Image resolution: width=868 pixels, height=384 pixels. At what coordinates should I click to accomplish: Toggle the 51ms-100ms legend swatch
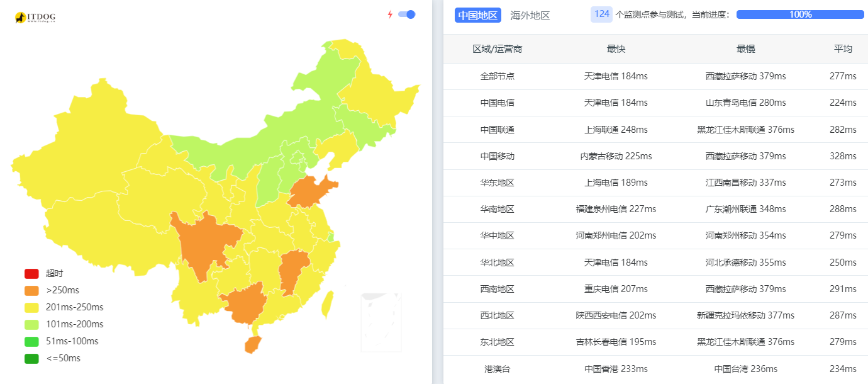pyautogui.click(x=31, y=342)
